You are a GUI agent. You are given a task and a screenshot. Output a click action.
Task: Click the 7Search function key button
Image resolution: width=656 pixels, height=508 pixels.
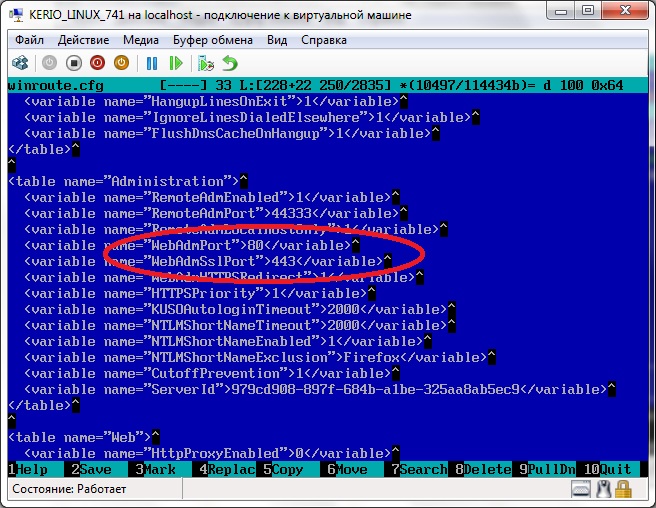418,469
